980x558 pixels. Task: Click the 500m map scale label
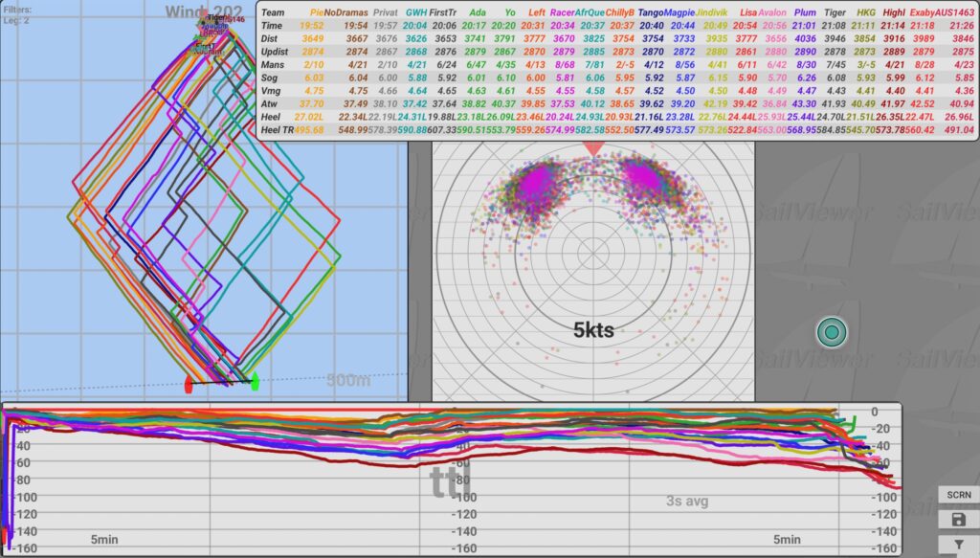point(347,380)
